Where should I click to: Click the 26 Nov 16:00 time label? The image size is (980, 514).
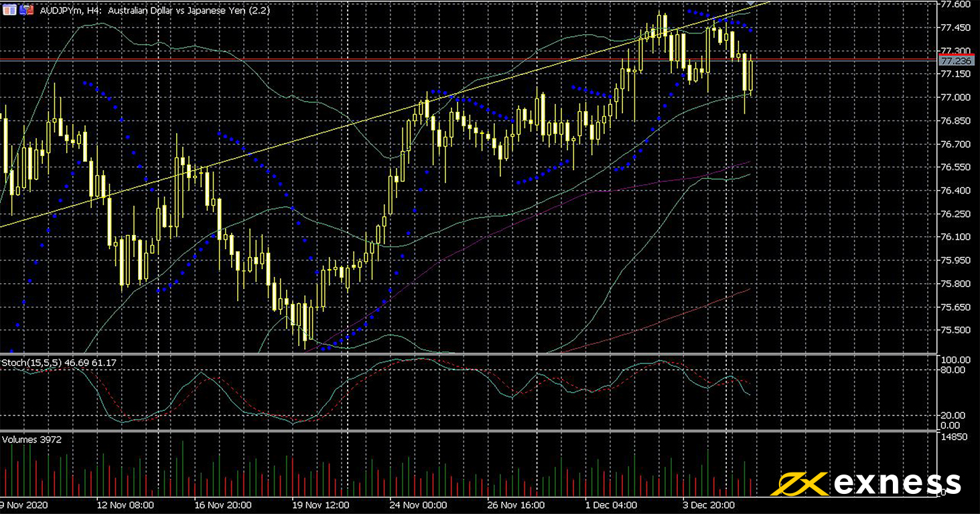click(x=516, y=505)
